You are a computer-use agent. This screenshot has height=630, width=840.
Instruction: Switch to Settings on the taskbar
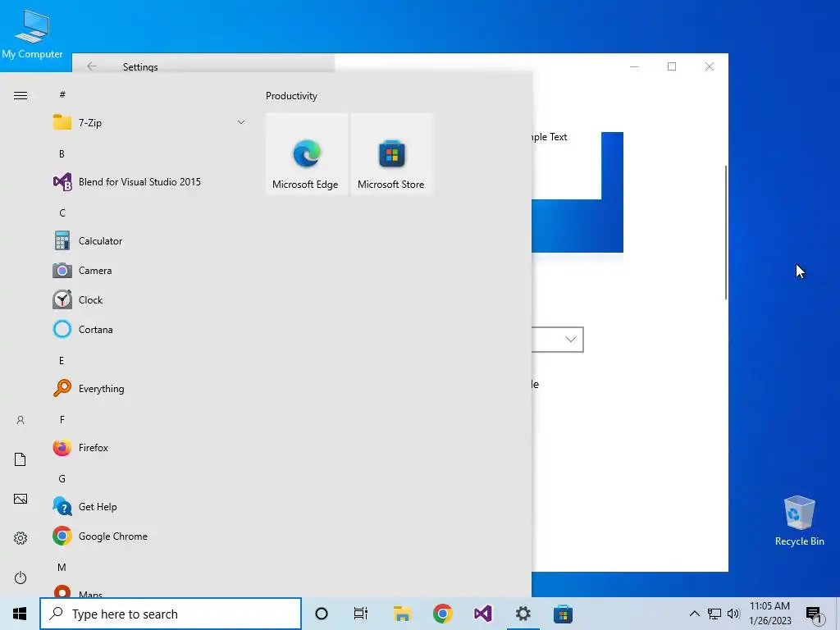tap(523, 614)
